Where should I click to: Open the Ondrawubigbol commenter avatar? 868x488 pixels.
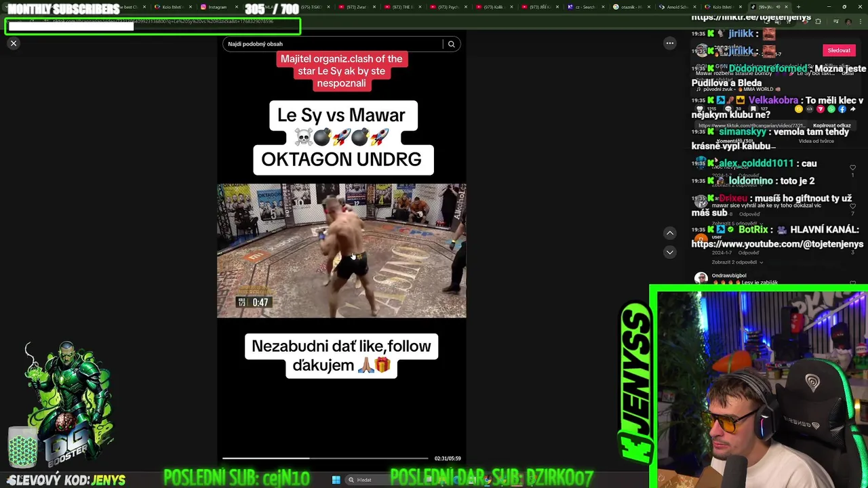click(701, 278)
